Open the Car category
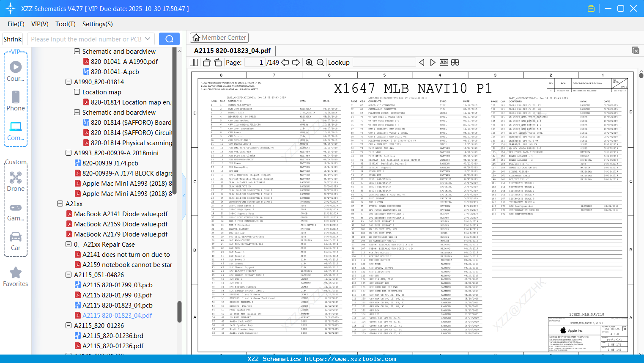The width and height of the screenshot is (644, 363). (x=16, y=241)
